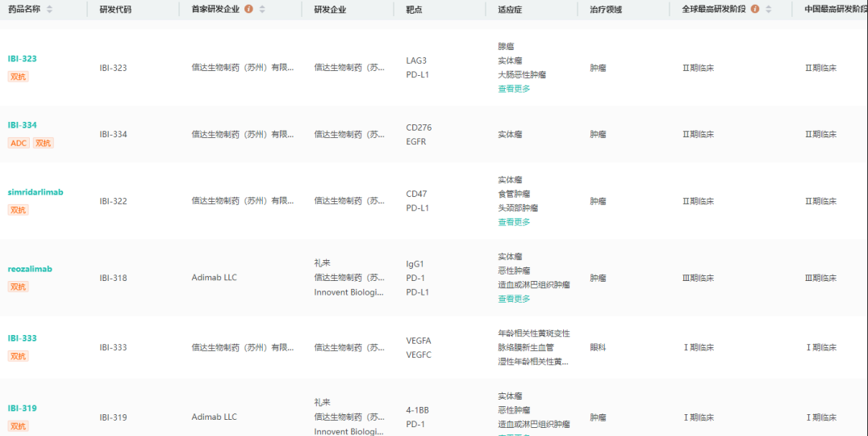This screenshot has height=436, width=868.
Task: Sort by 全球最高研发阶段 column arrows
Action: pyautogui.click(x=768, y=10)
